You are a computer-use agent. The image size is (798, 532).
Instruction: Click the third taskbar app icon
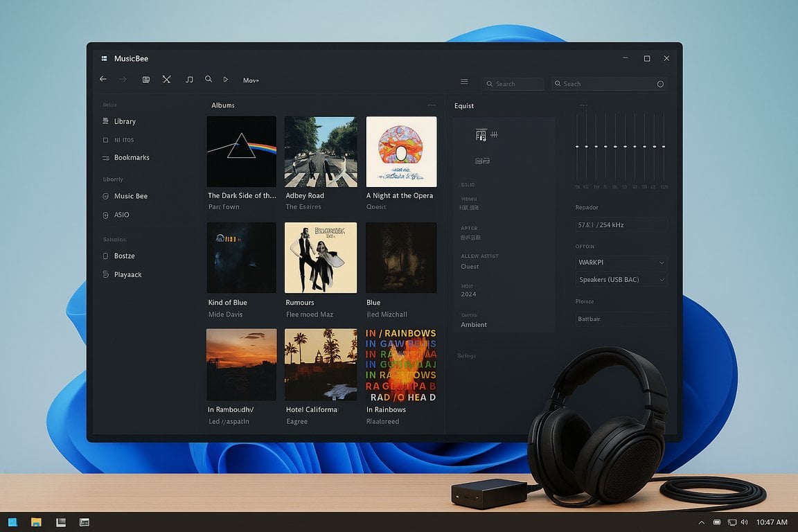[x=61, y=522]
